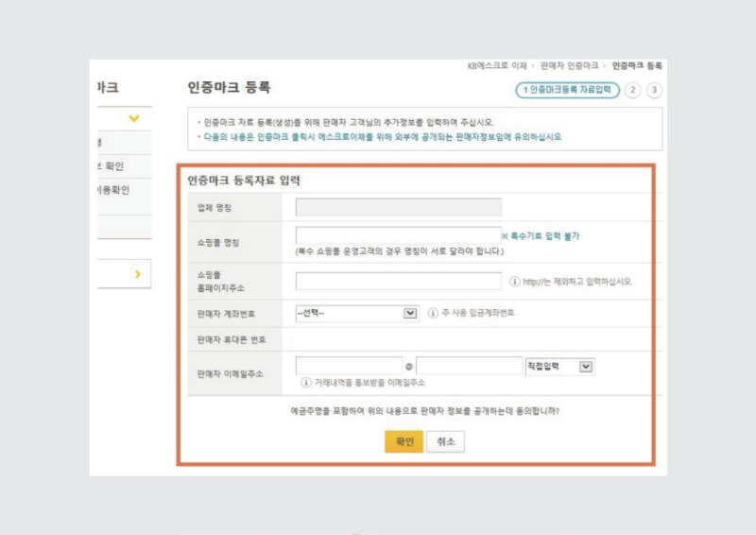756x535 pixels.
Task: Click info icon beside 거래내역을 통보받을 이메일주소
Action: click(306, 383)
